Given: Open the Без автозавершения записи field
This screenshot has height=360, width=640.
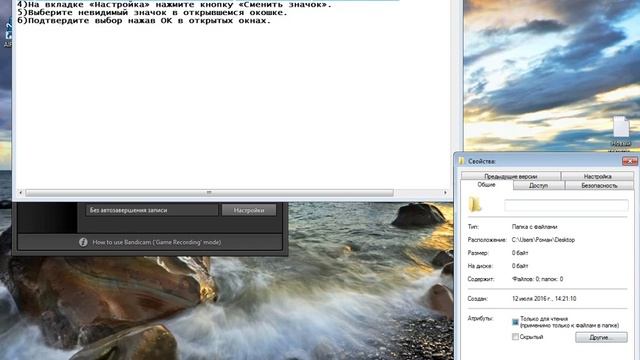Looking at the screenshot, I should (x=151, y=210).
